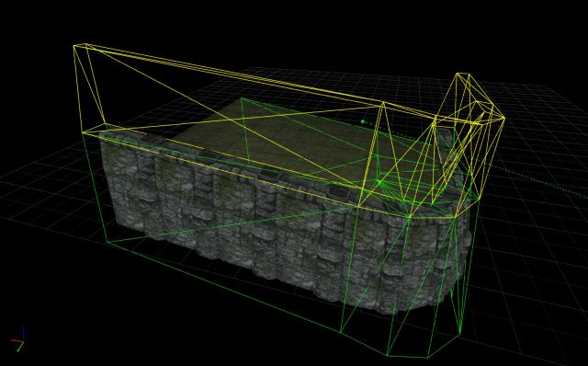Select the yellow wireframe's far-right corner vertex
588x366 pixels.
point(504,119)
